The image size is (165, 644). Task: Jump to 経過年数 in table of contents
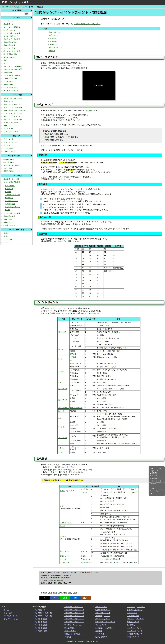point(53,44)
